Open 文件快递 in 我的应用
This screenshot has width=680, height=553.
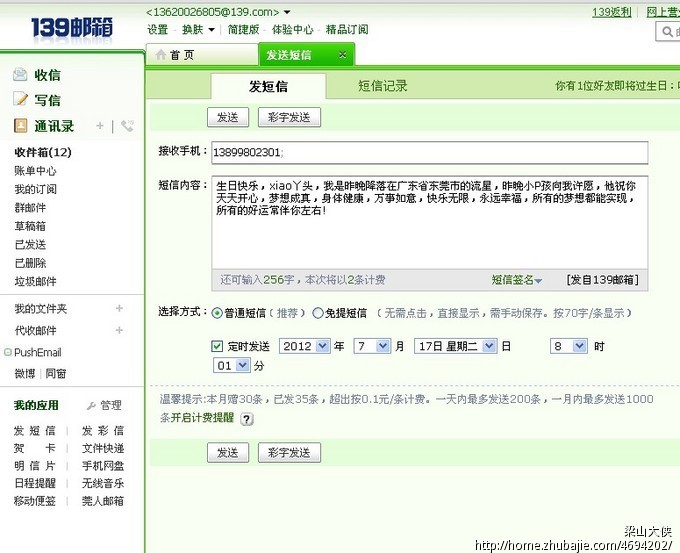click(x=103, y=448)
